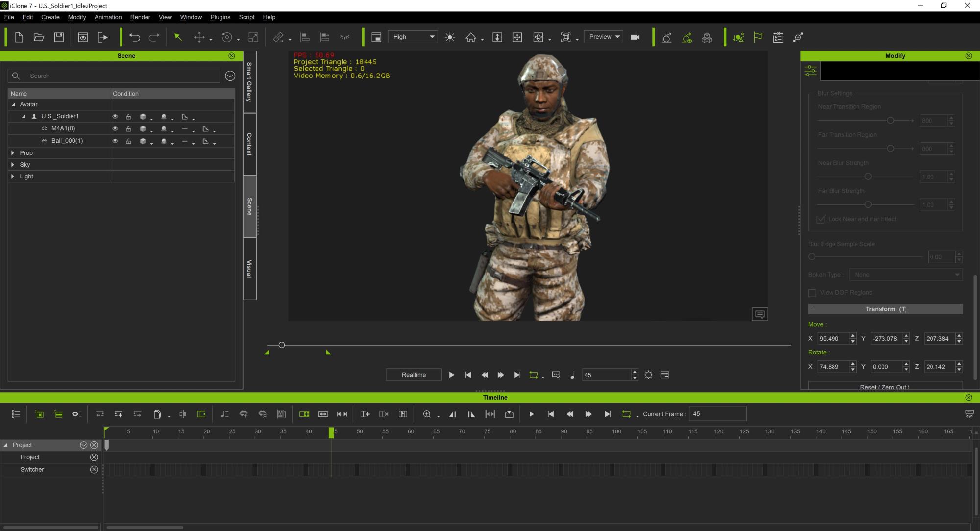The image size is (980, 531).
Task: Open the Preview mode dropdown
Action: (603, 37)
